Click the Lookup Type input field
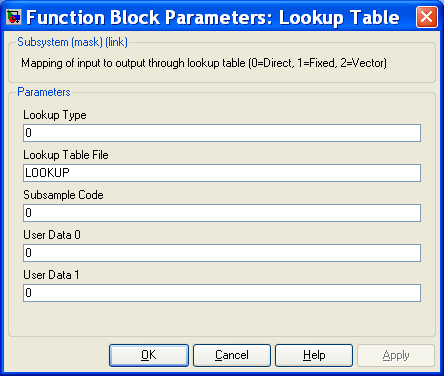444x376 pixels. (x=222, y=133)
